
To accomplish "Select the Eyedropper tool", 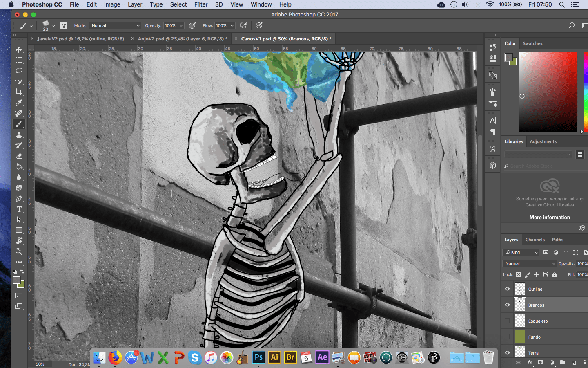I will [x=19, y=103].
